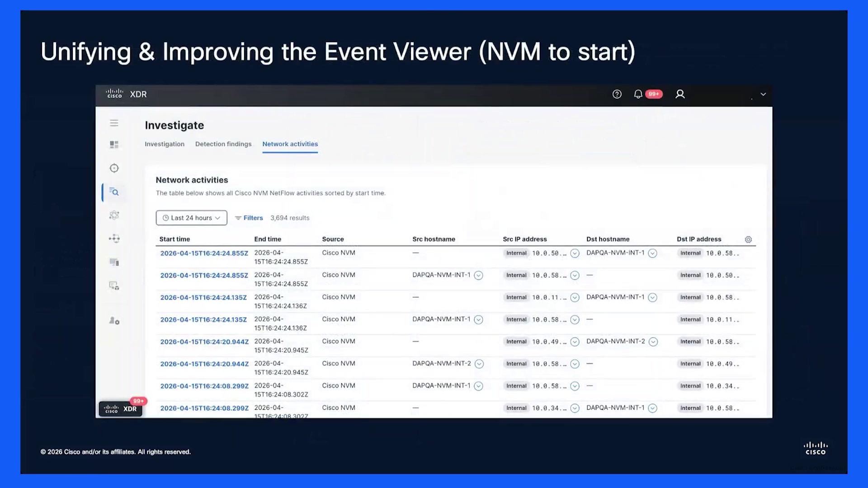Expand Src IP pivot menu for 10.0.49 row

coord(575,342)
